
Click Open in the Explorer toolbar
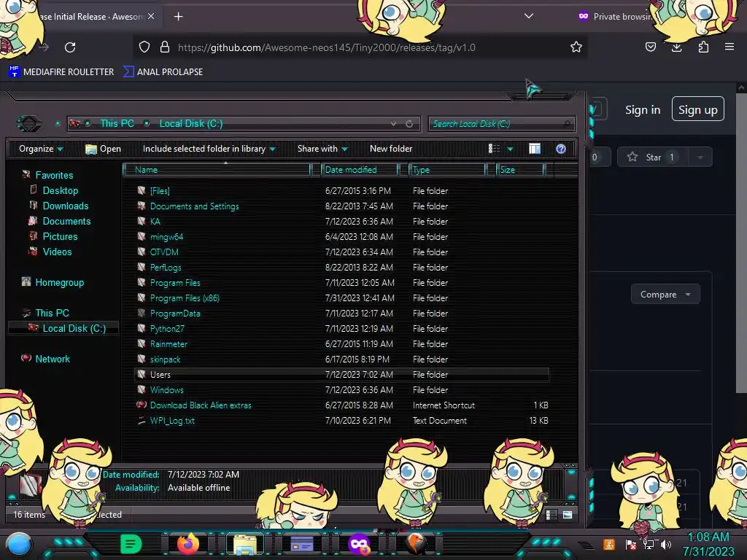point(104,149)
